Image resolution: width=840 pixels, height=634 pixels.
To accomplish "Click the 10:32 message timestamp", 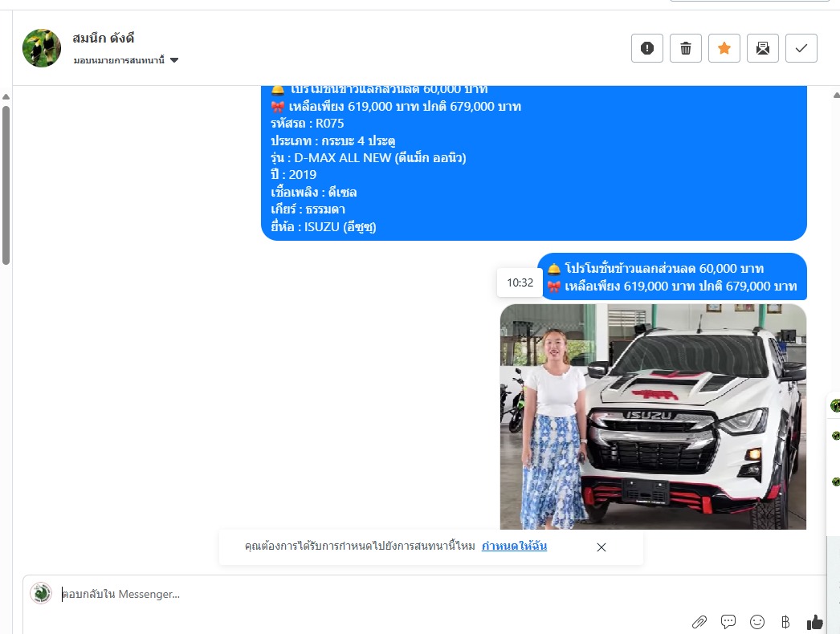I will pyautogui.click(x=520, y=282).
